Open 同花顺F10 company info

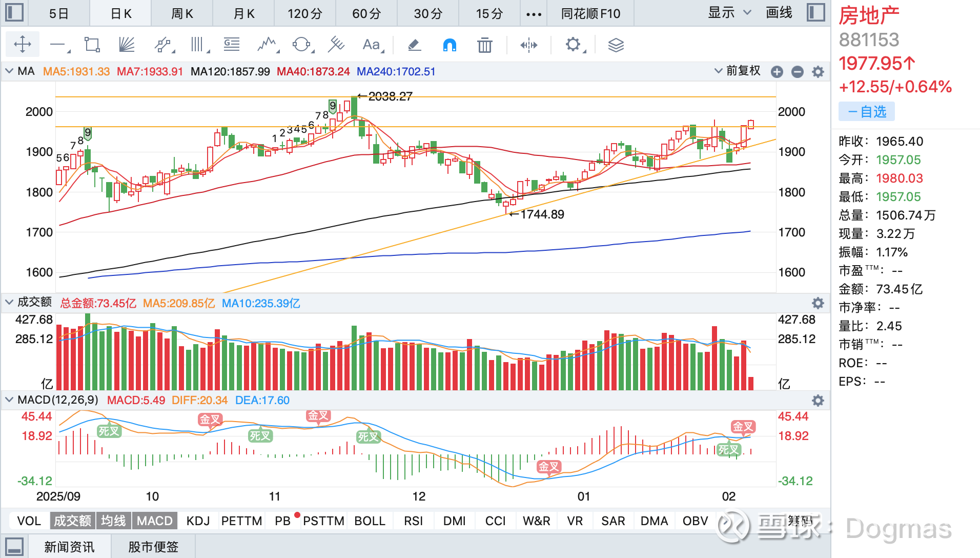point(590,13)
